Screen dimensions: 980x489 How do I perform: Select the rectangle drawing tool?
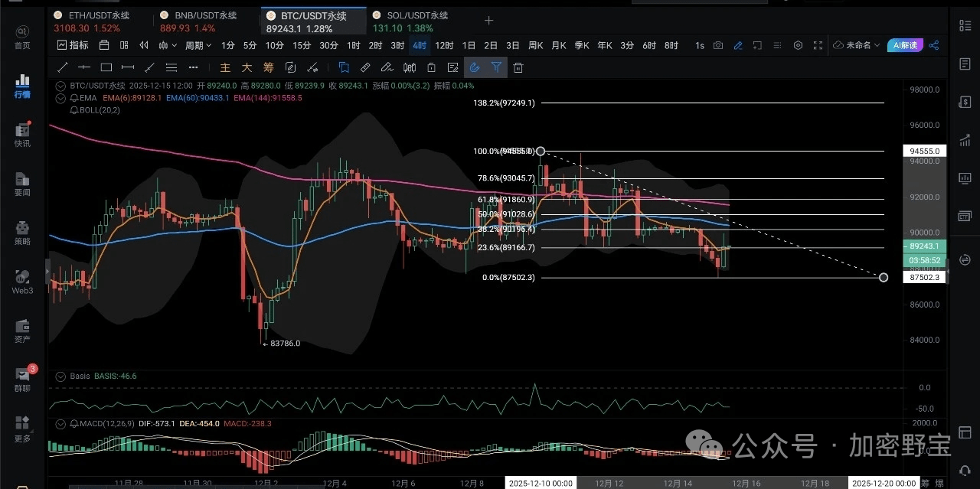coord(106,67)
